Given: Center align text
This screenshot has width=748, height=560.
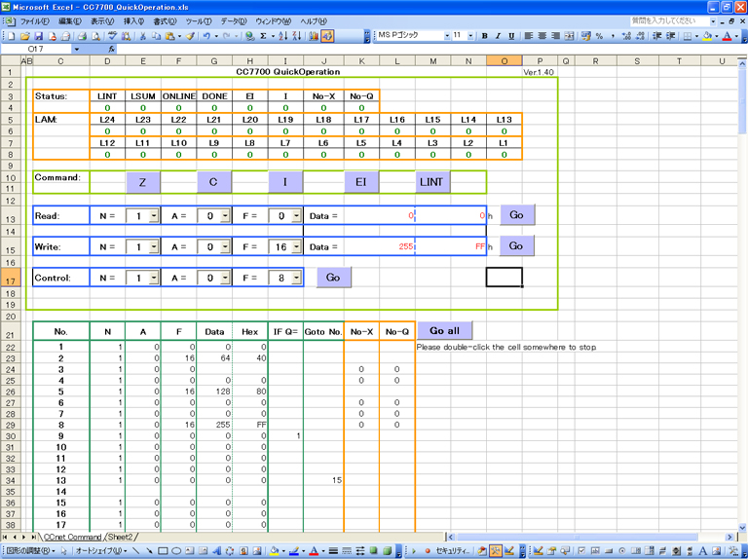Looking at the screenshot, I should [x=542, y=36].
